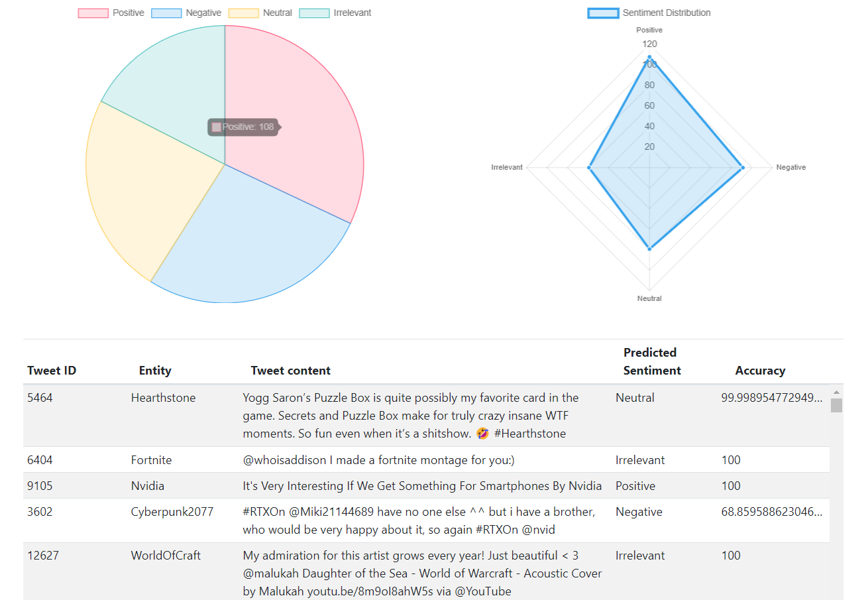Click the Predicted Sentiment column header
The image size is (868, 600).
(x=652, y=361)
